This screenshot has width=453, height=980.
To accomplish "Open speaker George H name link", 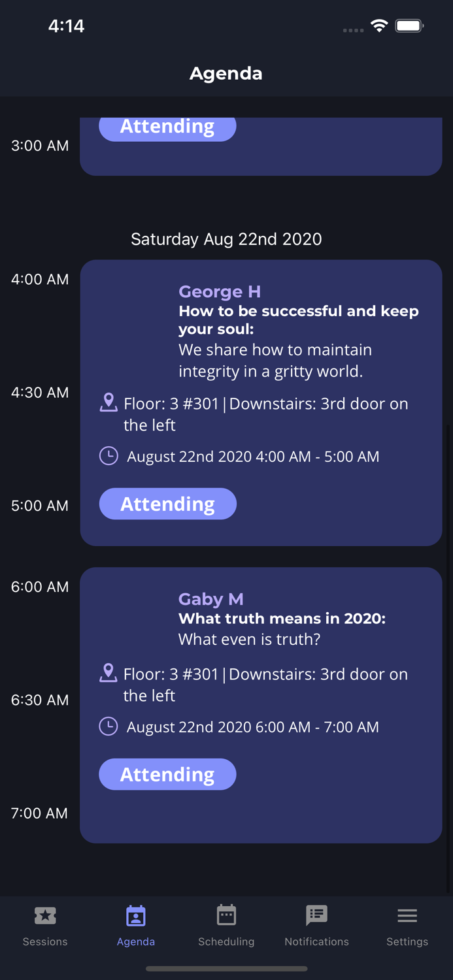I will coord(220,291).
